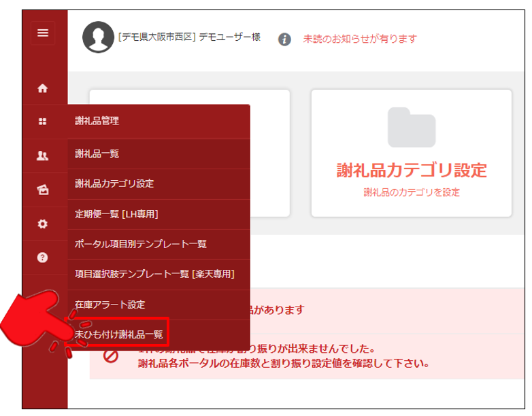532x416 pixels.
Task: Choose ポータル項目別テンプレート一覧 menu entry
Action: 141,244
